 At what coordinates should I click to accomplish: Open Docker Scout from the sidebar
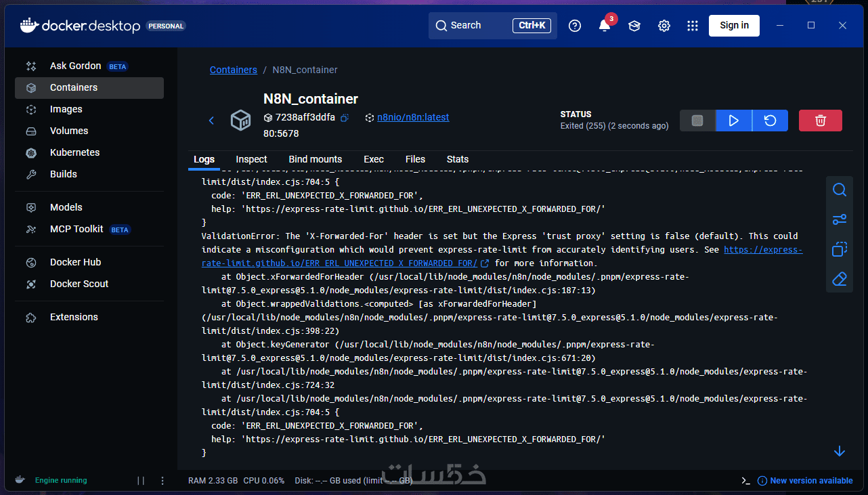[x=89, y=284]
